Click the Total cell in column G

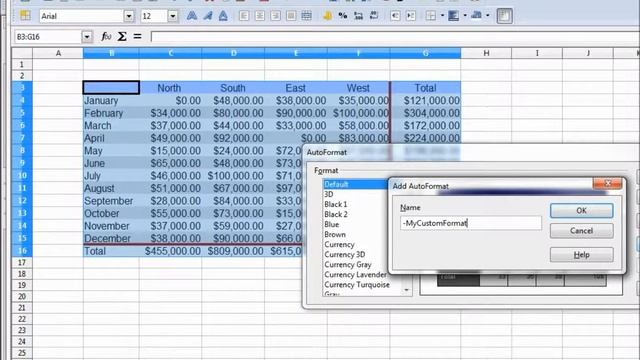(x=425, y=88)
